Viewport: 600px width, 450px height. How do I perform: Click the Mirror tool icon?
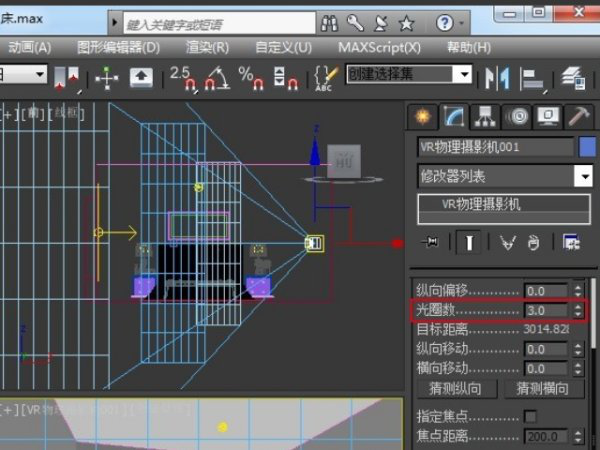496,76
